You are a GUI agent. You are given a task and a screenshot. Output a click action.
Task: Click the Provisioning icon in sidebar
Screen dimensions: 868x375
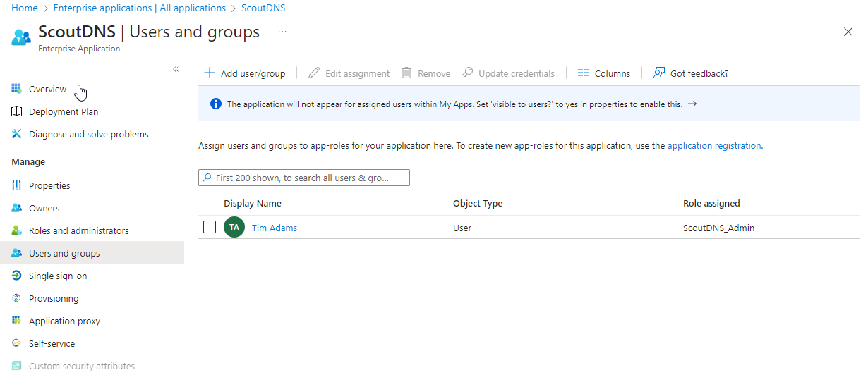(17, 298)
